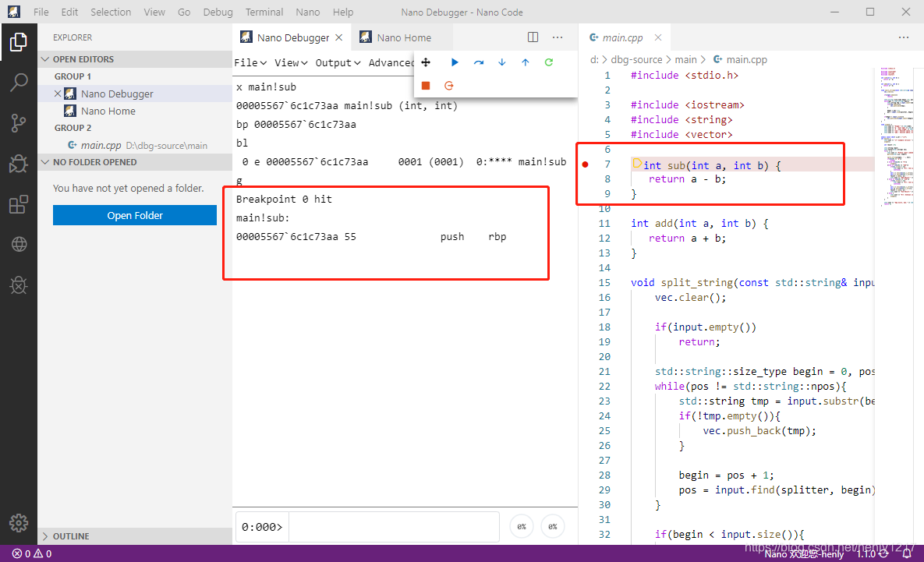Click the code minimap in main.cpp editor
This screenshot has height=562, width=924.
(x=896, y=136)
